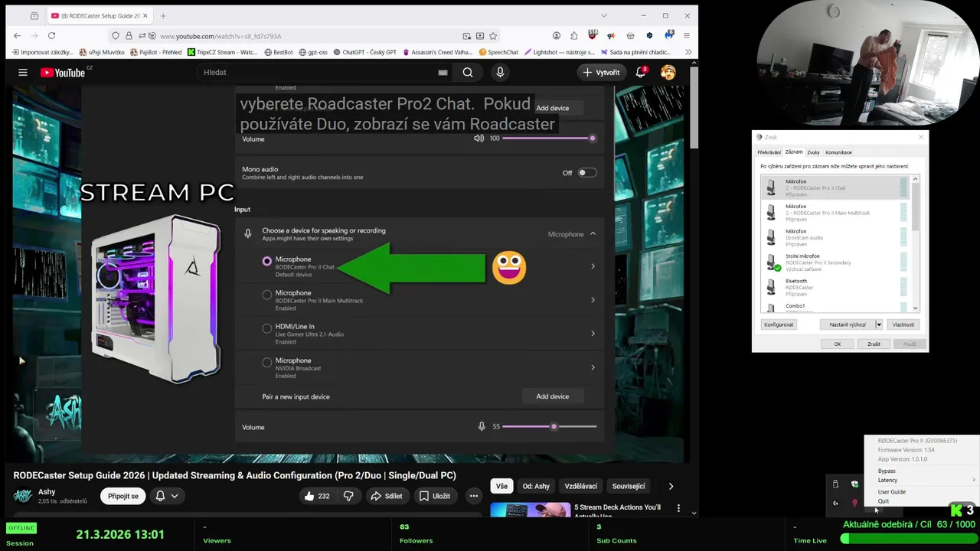
Task: Click the Firefox account icon in toolbar
Action: [557, 35]
